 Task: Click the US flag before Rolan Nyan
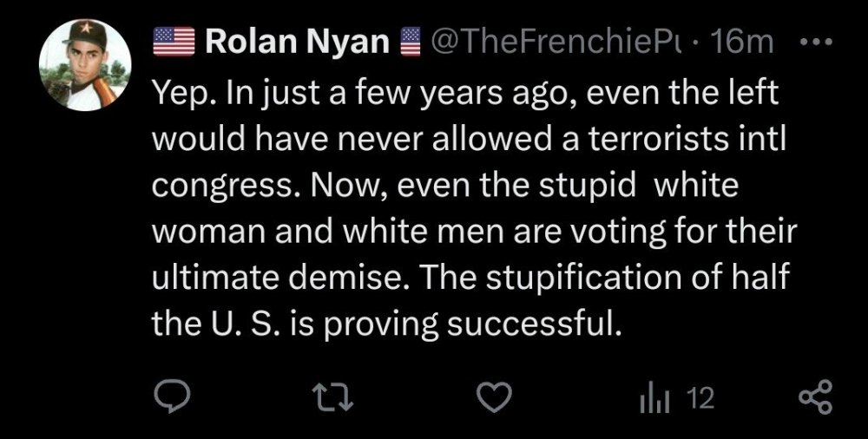point(174,42)
